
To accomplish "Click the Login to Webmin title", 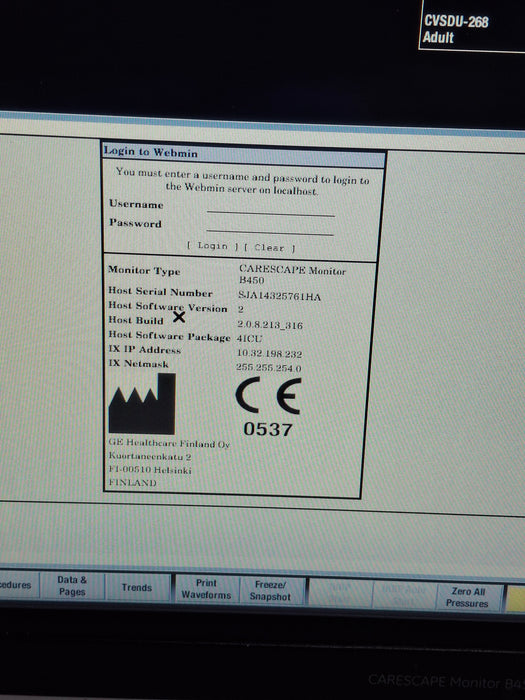I will (x=150, y=152).
